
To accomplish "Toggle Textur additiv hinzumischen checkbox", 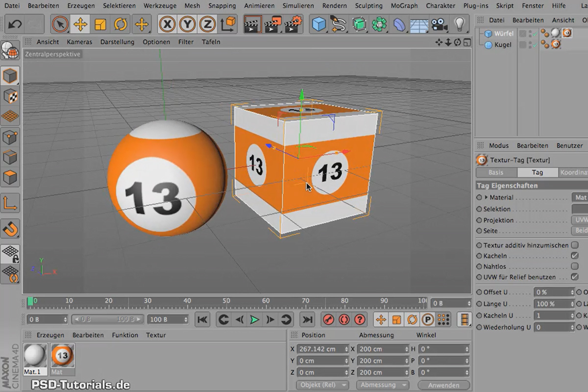I will click(575, 245).
